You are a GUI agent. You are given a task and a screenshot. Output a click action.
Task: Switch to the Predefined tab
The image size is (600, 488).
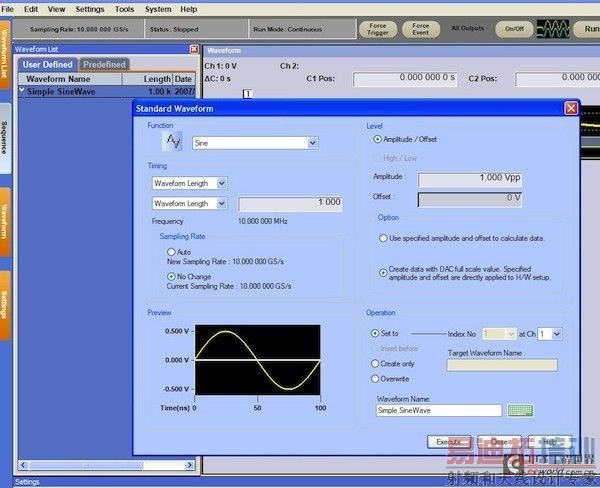pos(104,64)
